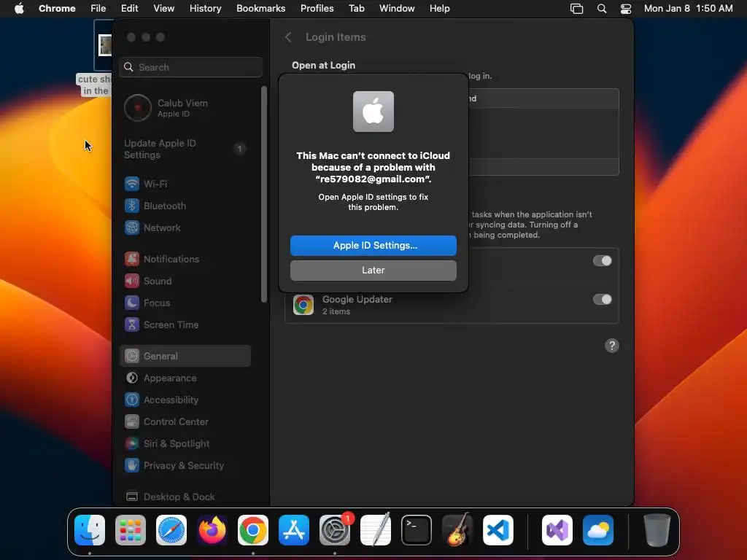747x560 pixels.
Task: Open Weather app cloud icon in Dock
Action: click(598, 530)
